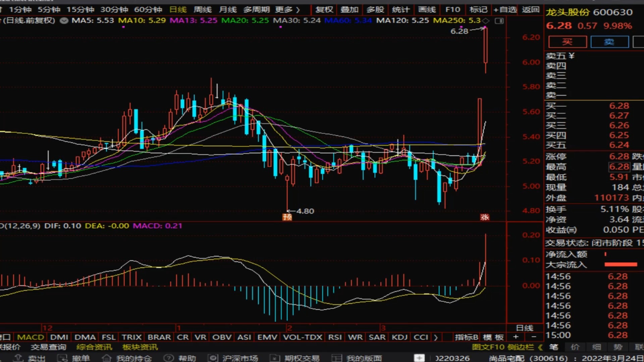Click the diamond marker icon beside MA250

[x=486, y=21]
